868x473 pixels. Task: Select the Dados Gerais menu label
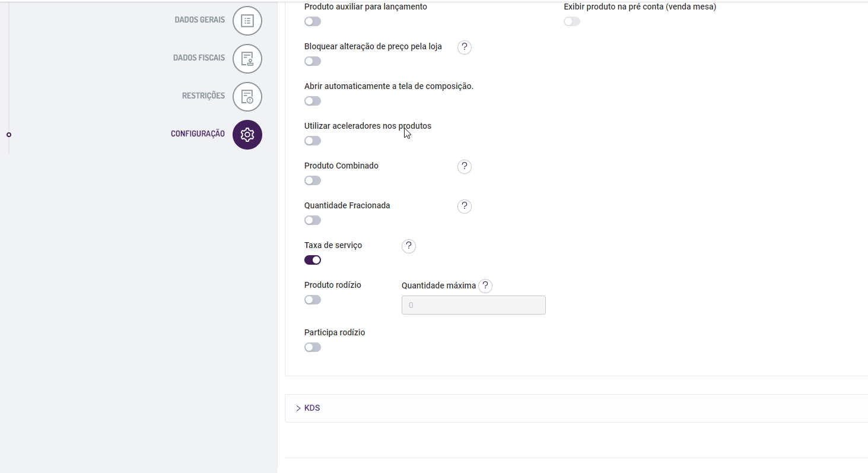pyautogui.click(x=199, y=20)
